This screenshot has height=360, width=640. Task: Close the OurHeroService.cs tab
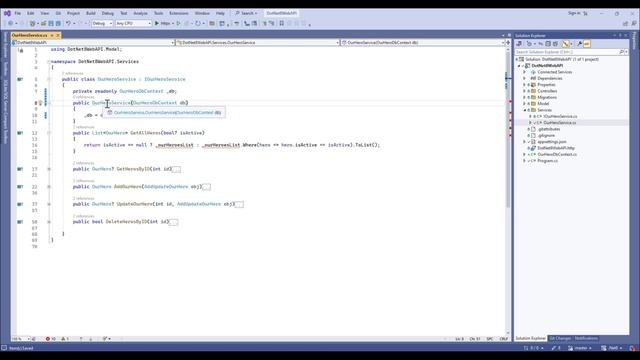point(58,36)
